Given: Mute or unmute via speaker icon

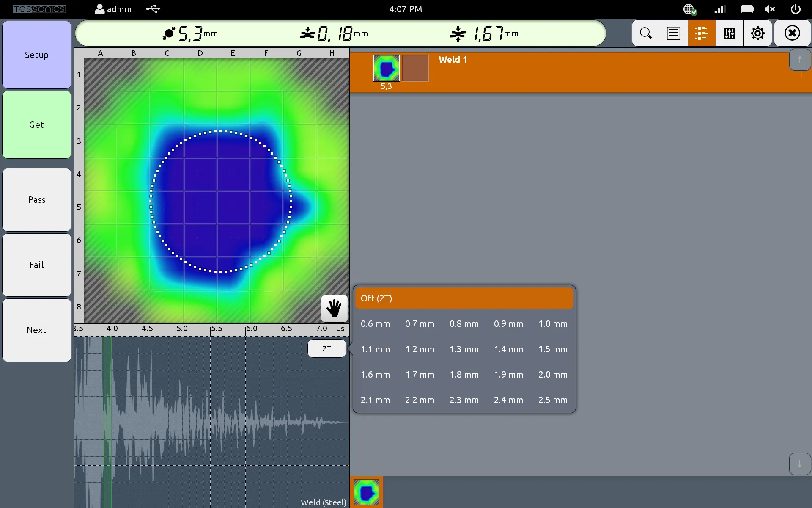Looking at the screenshot, I should [x=770, y=9].
